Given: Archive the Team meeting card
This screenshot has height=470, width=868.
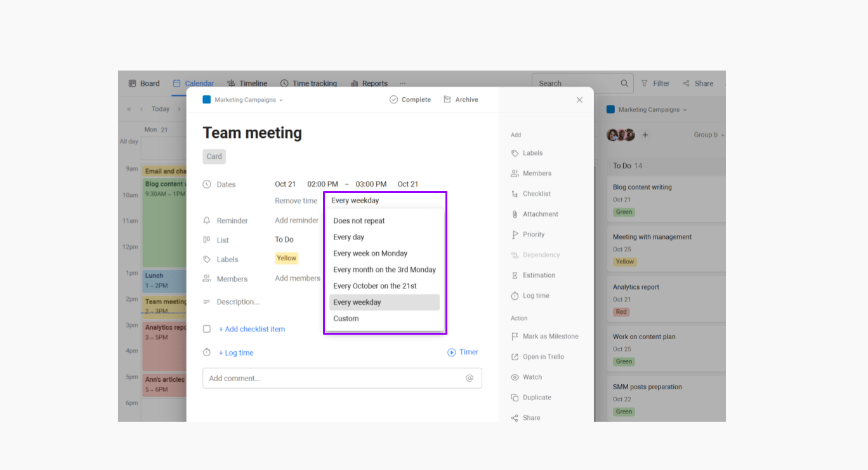Looking at the screenshot, I should (461, 100).
